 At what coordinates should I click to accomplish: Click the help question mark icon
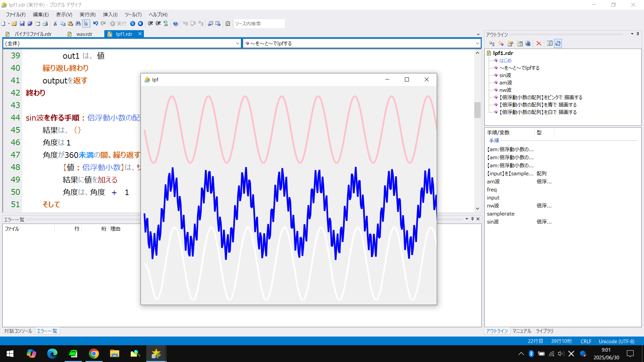coord(175,23)
